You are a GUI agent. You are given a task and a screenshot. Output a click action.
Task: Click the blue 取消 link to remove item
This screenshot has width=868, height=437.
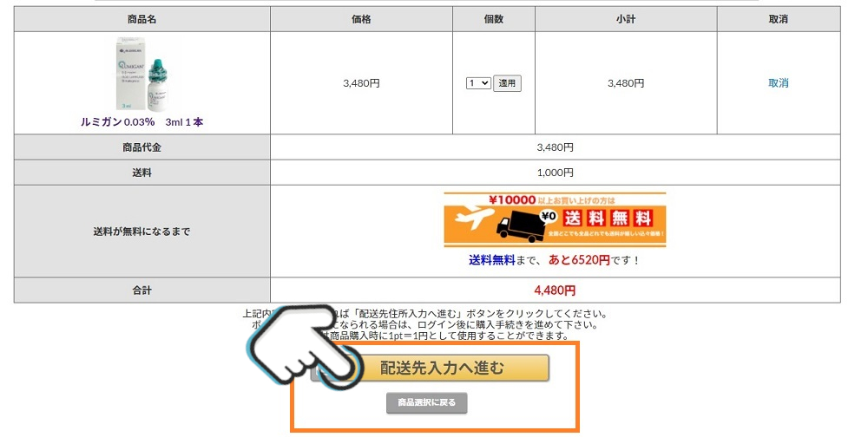tap(778, 83)
